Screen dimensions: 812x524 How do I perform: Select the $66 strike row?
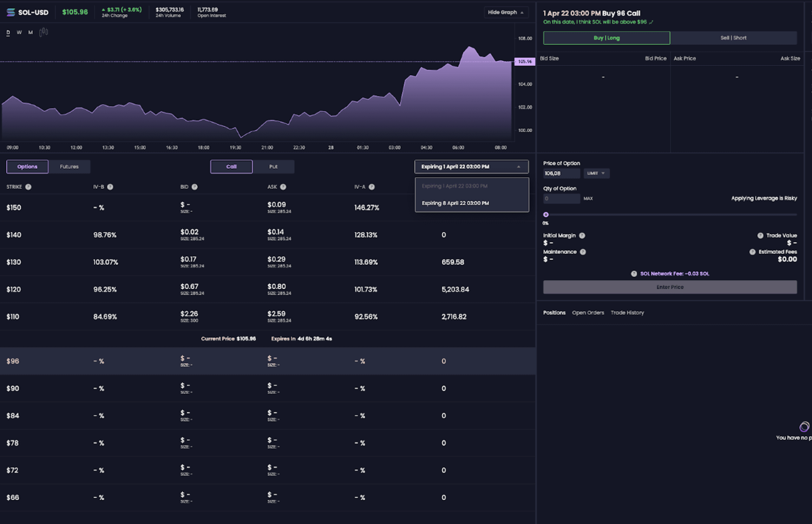pyautogui.click(x=268, y=497)
